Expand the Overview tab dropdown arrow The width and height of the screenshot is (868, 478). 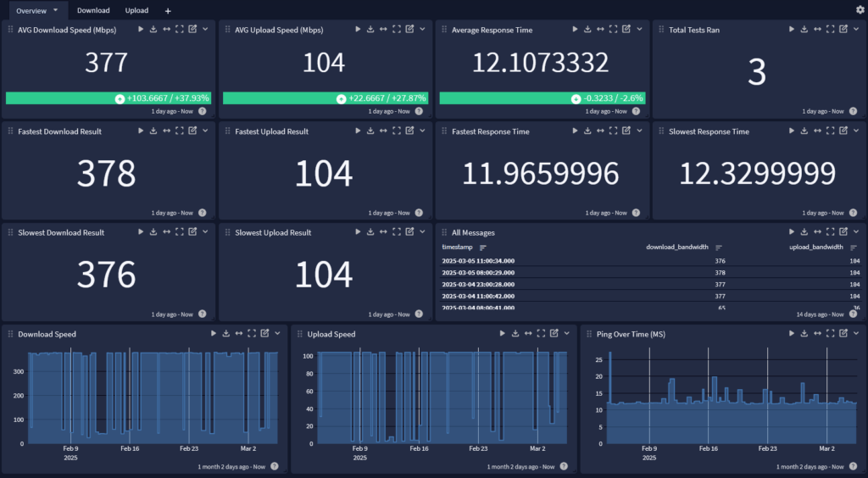[56, 10]
